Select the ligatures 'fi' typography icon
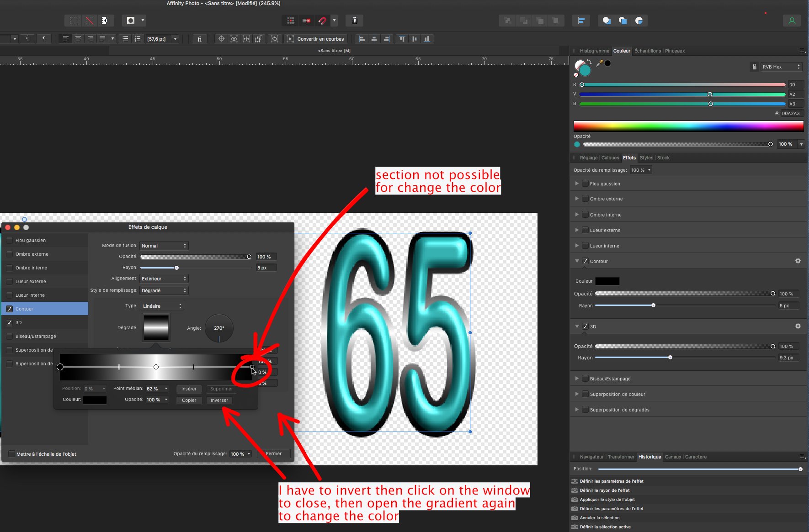The height and width of the screenshot is (532, 809). pyautogui.click(x=199, y=39)
